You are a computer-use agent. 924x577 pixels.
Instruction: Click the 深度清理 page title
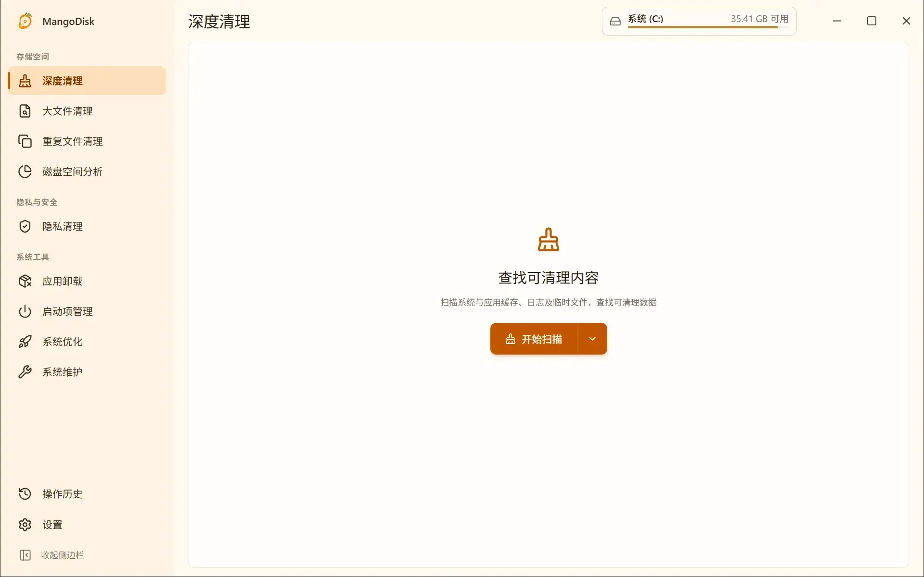tap(219, 21)
